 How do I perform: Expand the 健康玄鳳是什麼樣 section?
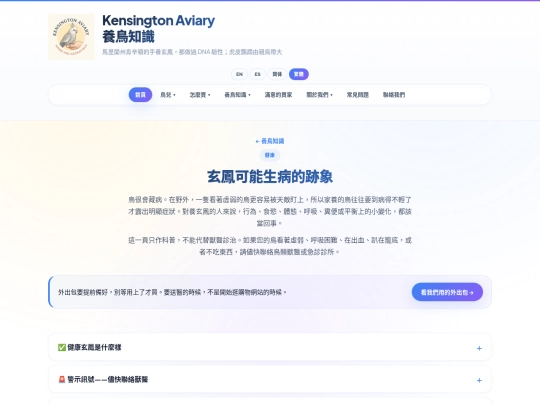point(270,347)
